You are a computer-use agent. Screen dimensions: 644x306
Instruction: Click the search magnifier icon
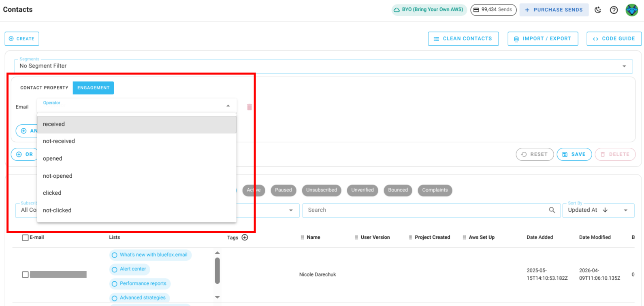552,210
